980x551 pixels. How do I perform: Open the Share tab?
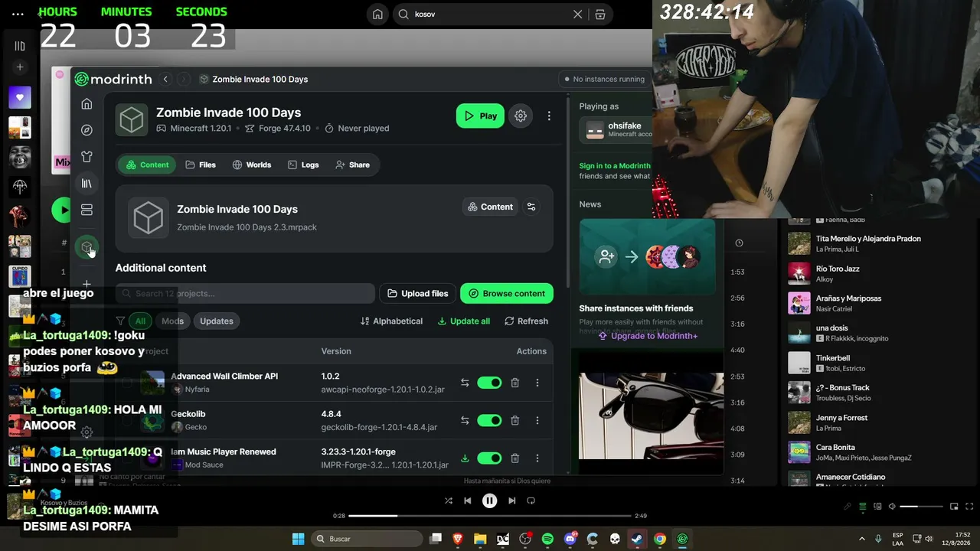(352, 165)
